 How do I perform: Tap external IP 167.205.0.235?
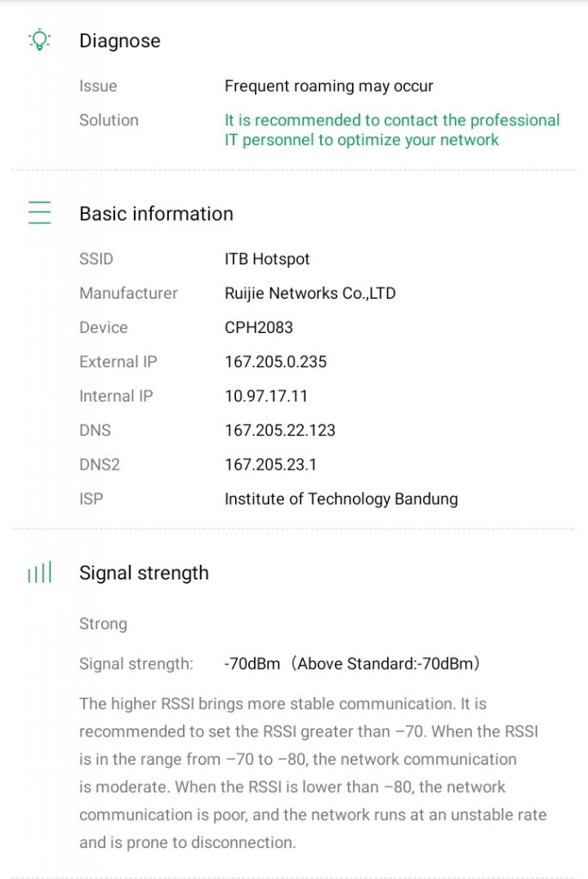tap(276, 361)
